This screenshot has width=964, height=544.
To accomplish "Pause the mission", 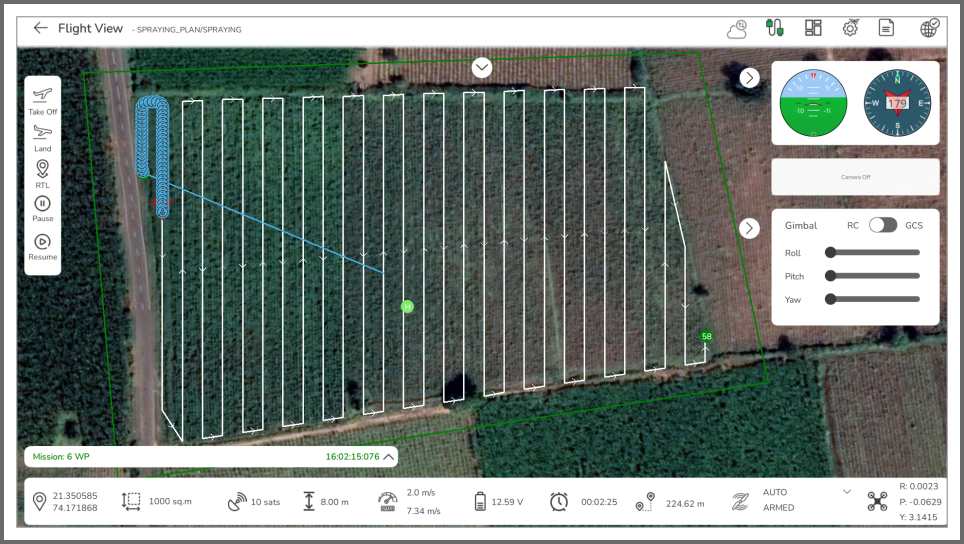I will [x=42, y=203].
